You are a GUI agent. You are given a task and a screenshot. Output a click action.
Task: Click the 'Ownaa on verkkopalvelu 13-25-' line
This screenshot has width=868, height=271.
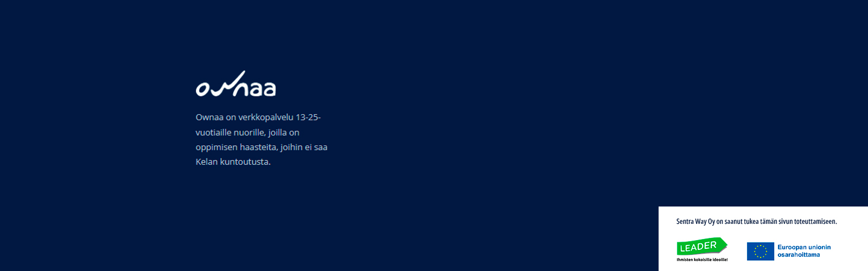coord(258,117)
